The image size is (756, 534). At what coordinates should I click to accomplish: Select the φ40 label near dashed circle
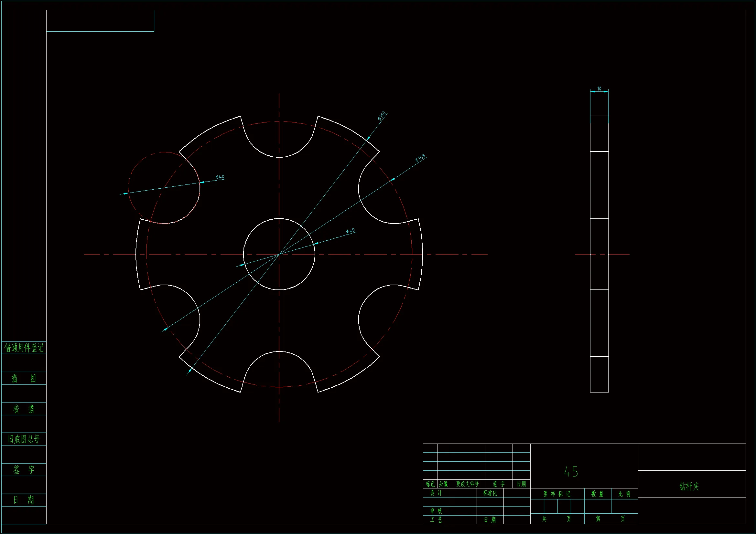coord(220,177)
